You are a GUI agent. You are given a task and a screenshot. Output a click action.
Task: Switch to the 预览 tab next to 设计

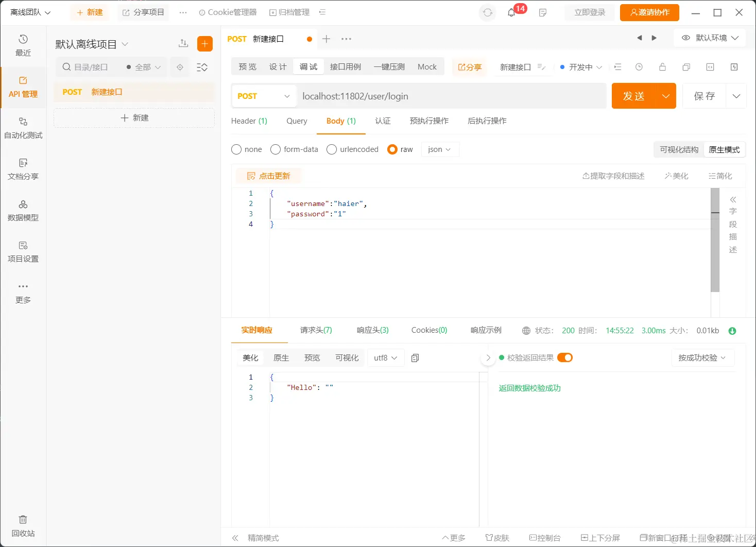click(248, 67)
